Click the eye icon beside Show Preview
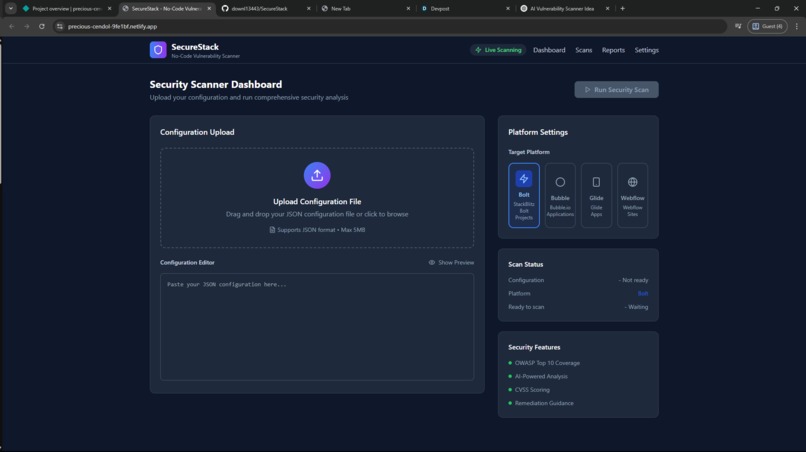 coord(432,262)
